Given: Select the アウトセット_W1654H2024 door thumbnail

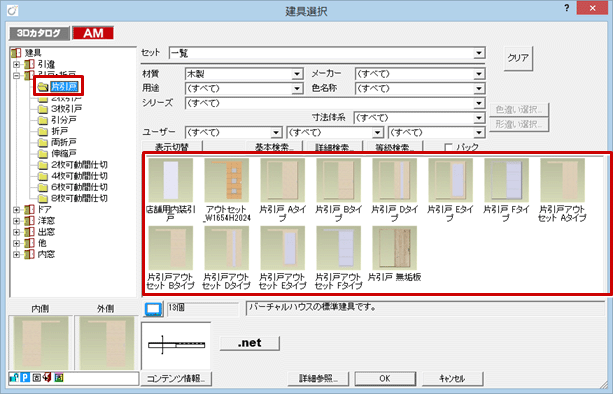Looking at the screenshot, I should [227, 190].
